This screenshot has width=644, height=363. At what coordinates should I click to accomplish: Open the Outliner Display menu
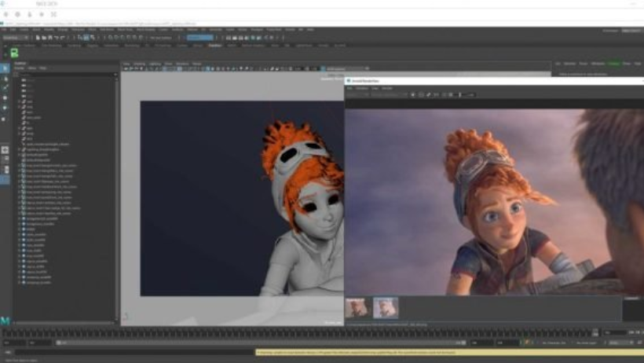coord(20,68)
